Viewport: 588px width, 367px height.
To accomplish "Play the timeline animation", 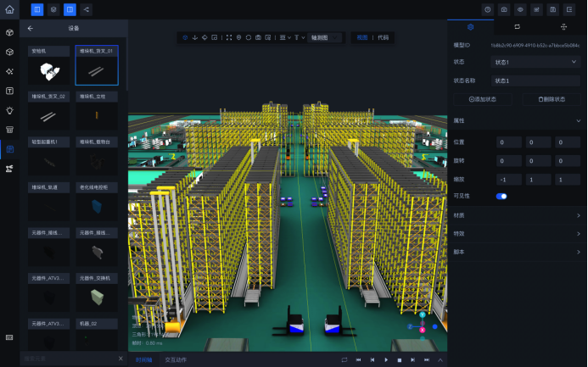I will pyautogui.click(x=386, y=360).
